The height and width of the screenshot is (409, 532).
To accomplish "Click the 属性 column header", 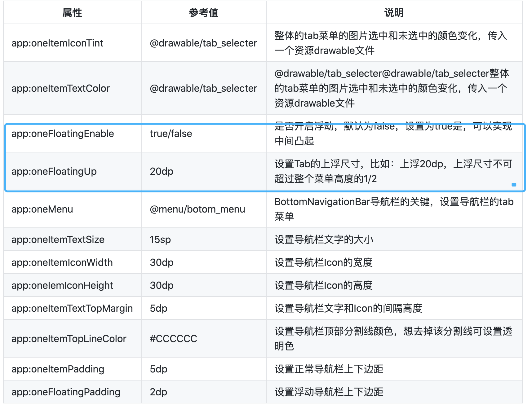I will pos(72,13).
